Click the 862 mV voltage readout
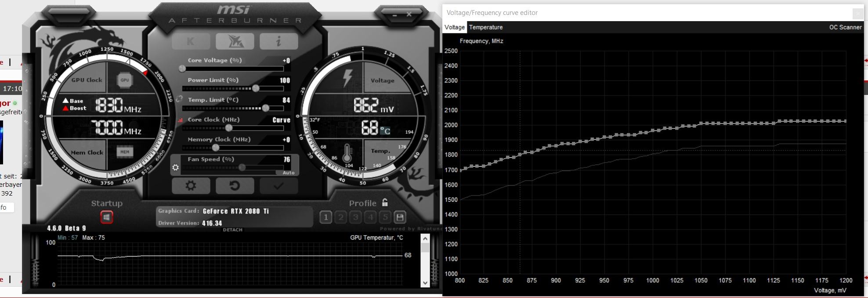 point(374,105)
